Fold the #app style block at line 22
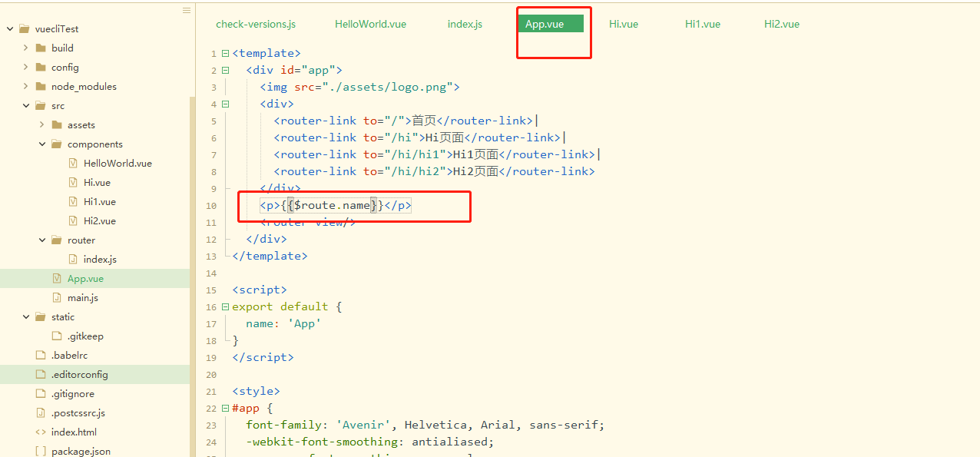The height and width of the screenshot is (457, 980). (225, 409)
